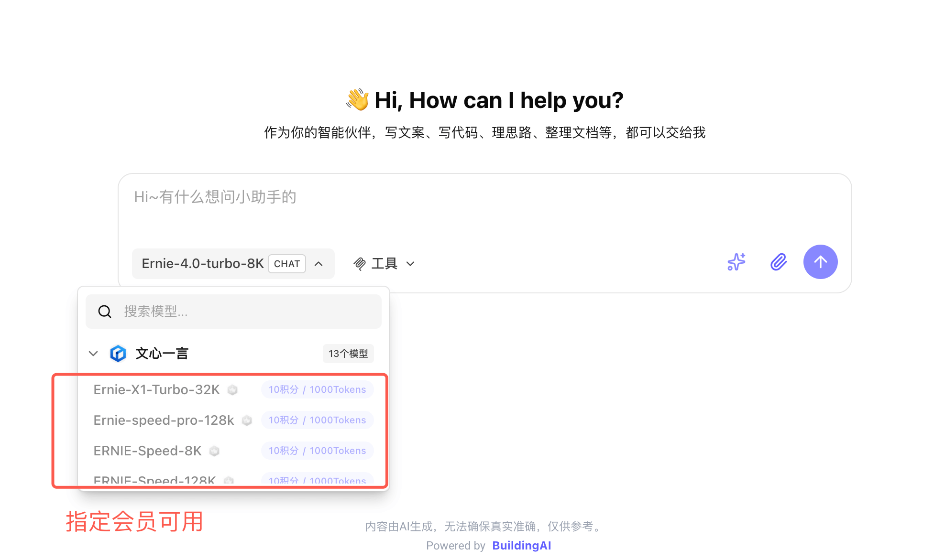Click the tools paperclip icon beside 工具
This screenshot has width=945, height=560.
360,264
